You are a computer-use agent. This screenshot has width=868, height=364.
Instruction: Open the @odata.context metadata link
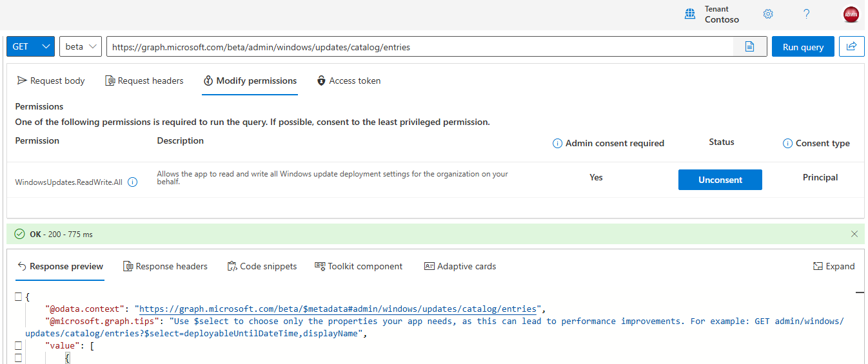338,309
